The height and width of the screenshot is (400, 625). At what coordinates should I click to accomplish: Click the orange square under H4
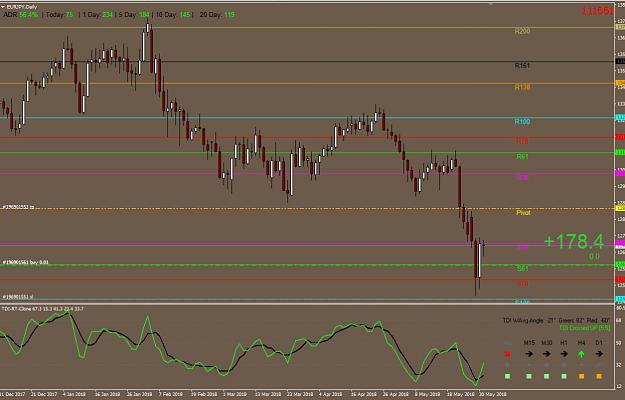pos(582,376)
